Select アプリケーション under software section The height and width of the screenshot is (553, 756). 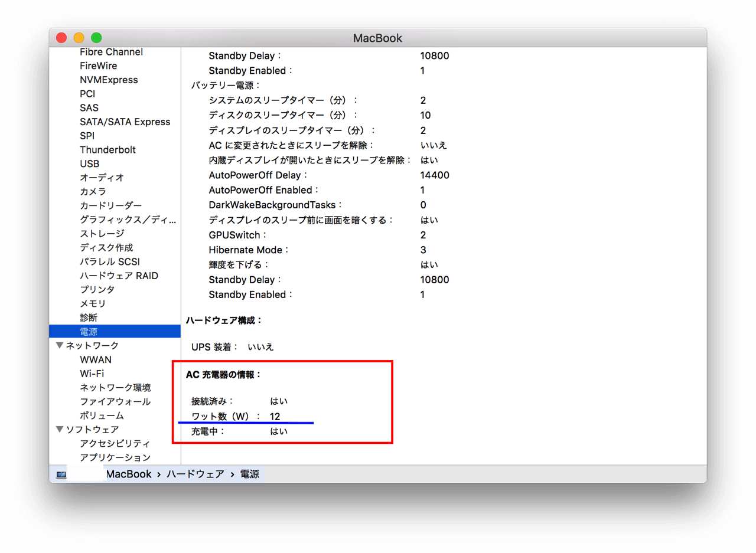click(115, 457)
